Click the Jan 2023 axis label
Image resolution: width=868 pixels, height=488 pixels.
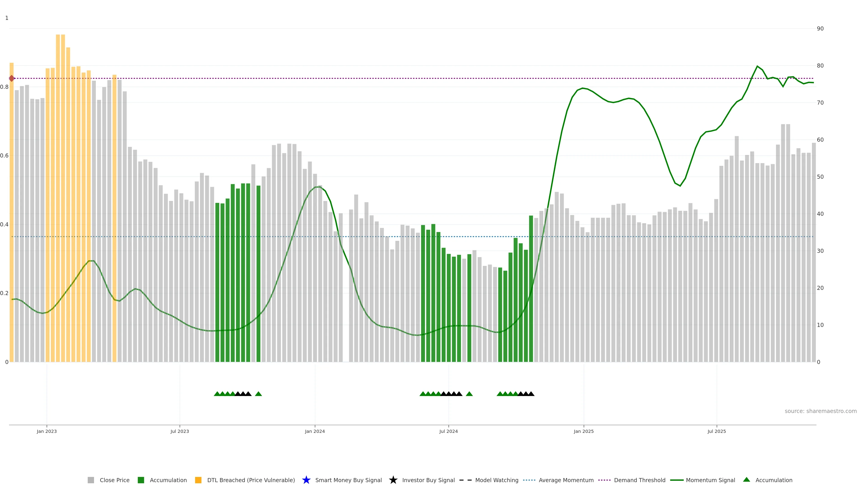[47, 431]
